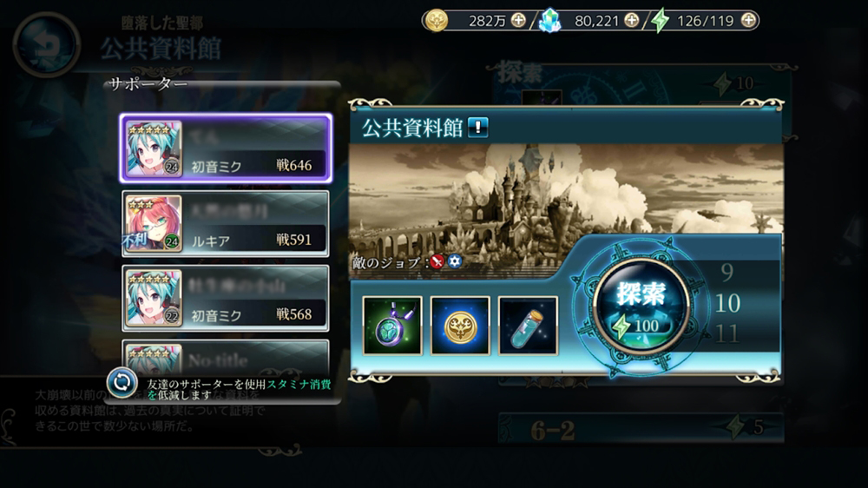
Task: Start exploration with 探索 button
Action: (641, 306)
